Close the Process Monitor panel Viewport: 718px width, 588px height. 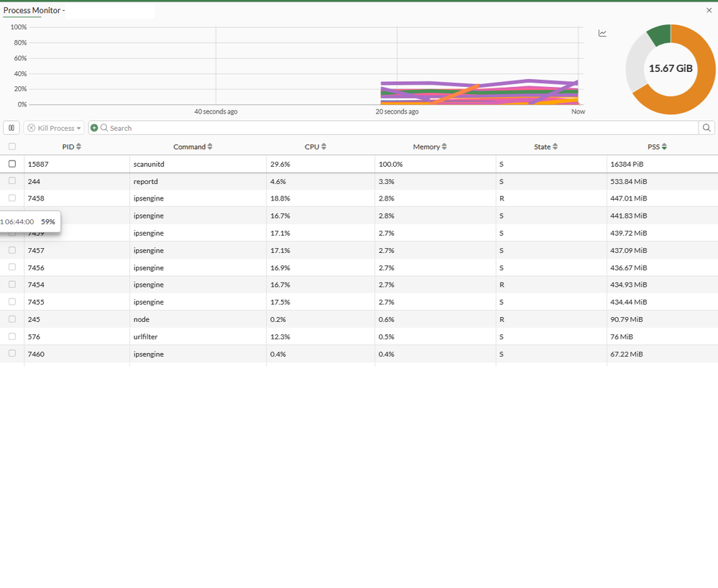click(709, 10)
